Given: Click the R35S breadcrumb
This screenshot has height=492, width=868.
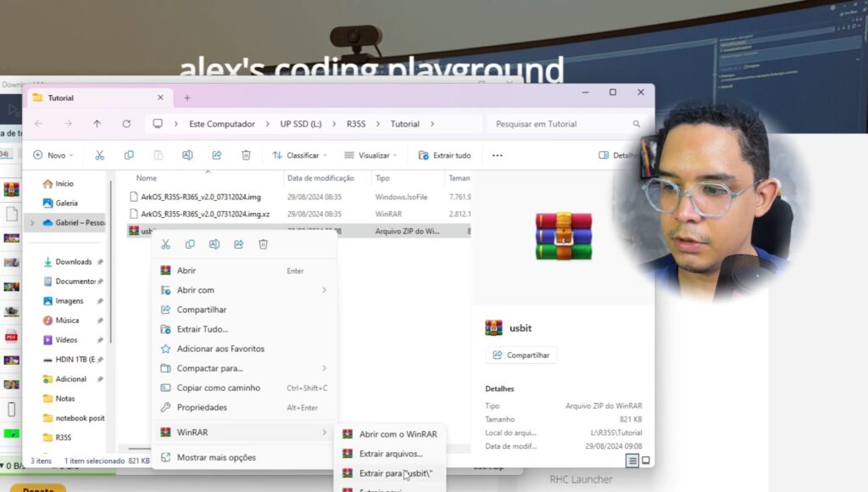Looking at the screenshot, I should (x=356, y=124).
